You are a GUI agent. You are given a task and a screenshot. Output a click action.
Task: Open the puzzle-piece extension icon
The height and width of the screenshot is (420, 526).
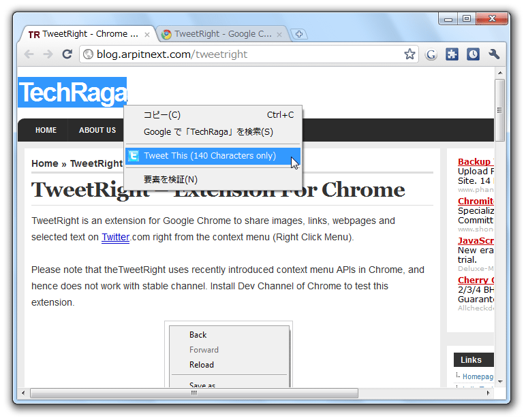coord(452,54)
